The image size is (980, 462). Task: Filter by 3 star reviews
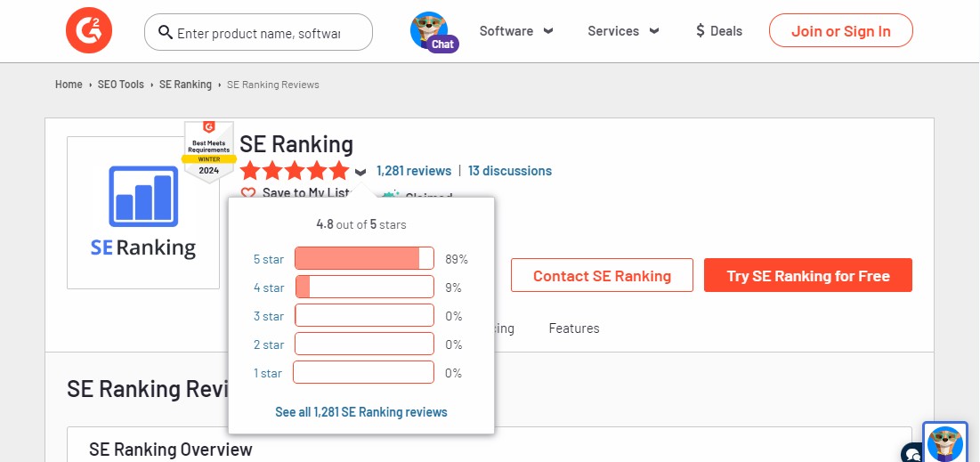point(269,316)
